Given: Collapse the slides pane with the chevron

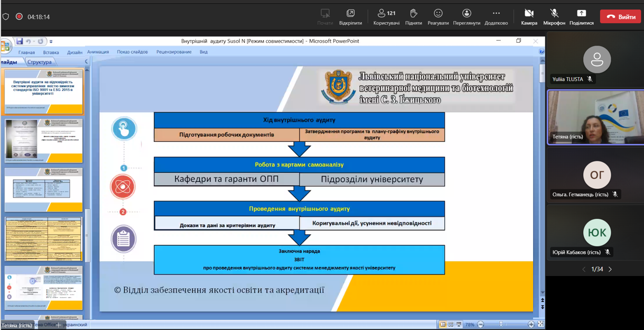Looking at the screenshot, I should pos(86,62).
